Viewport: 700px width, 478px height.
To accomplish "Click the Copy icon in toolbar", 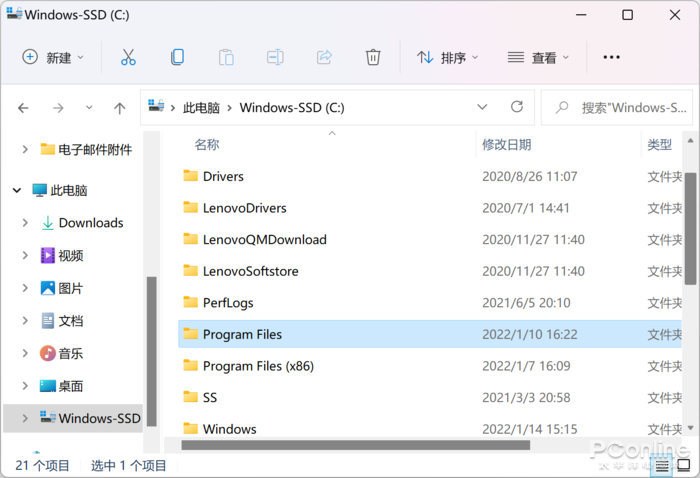I will [x=177, y=57].
